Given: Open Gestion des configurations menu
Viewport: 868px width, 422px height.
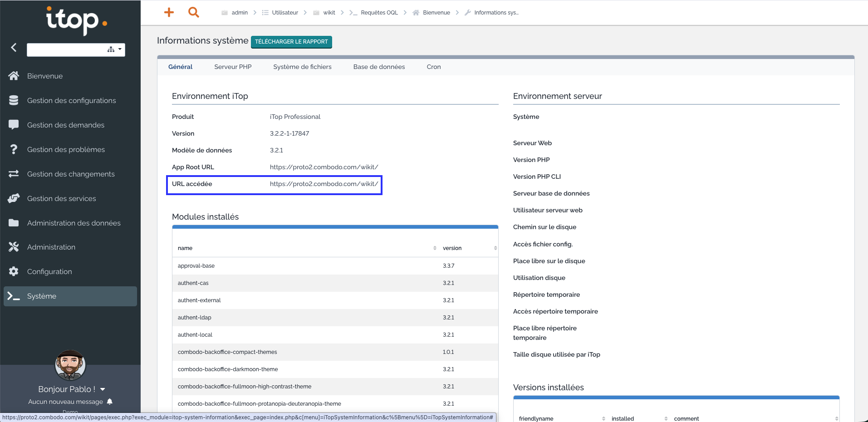Looking at the screenshot, I should click(71, 100).
